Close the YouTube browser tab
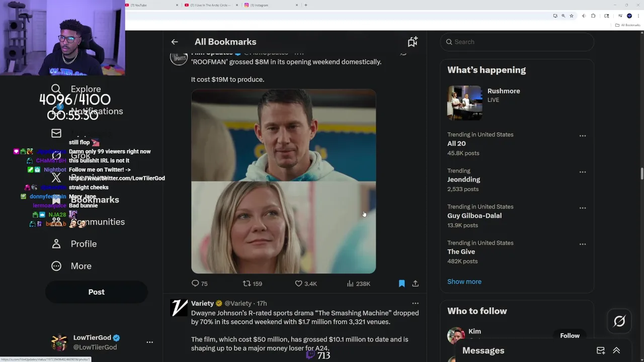 click(x=177, y=5)
